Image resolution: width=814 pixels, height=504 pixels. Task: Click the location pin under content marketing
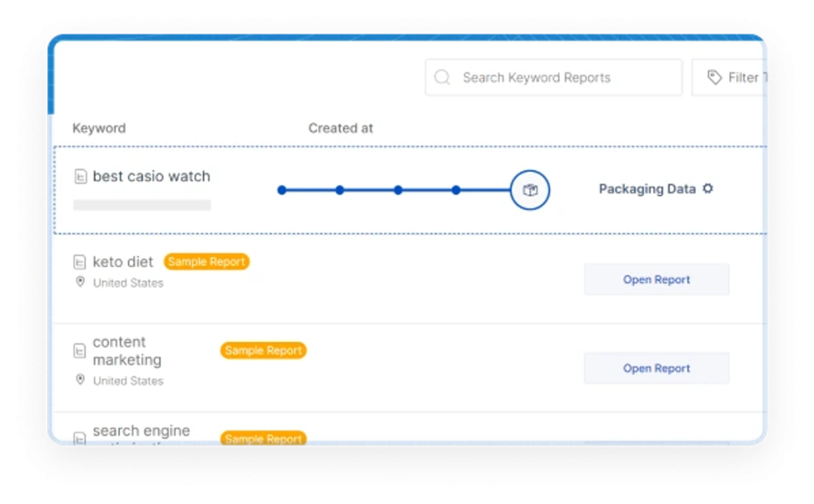pos(79,380)
